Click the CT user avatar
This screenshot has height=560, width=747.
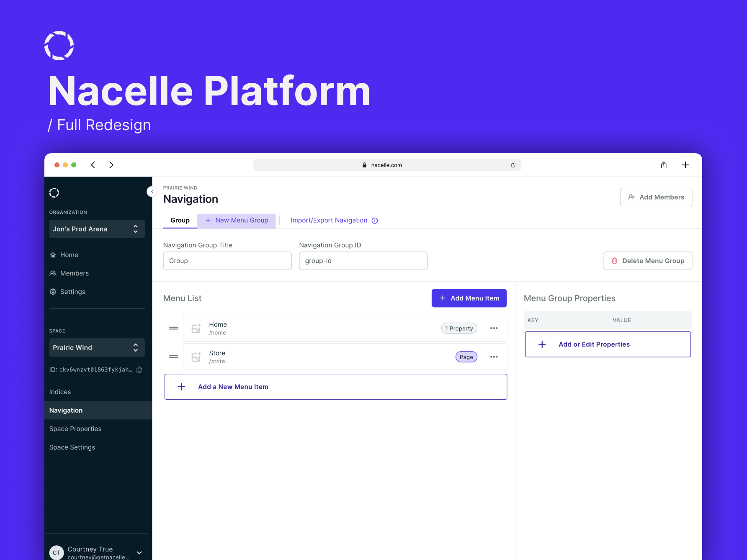pos(57,552)
